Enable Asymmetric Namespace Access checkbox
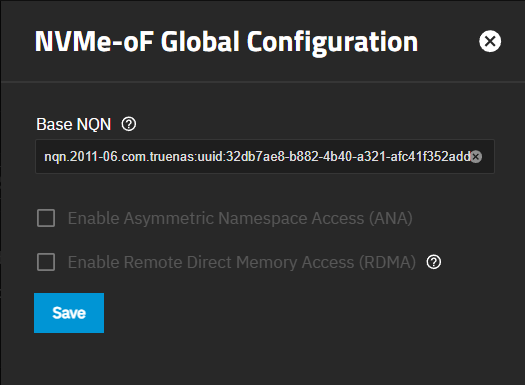This screenshot has height=385, width=525. pos(46,218)
